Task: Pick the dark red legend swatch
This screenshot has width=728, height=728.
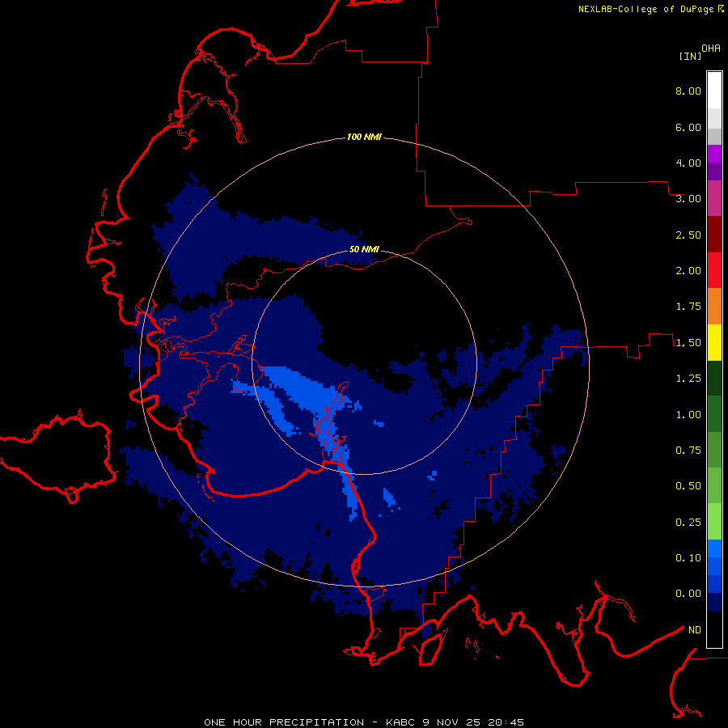Action: point(714,235)
